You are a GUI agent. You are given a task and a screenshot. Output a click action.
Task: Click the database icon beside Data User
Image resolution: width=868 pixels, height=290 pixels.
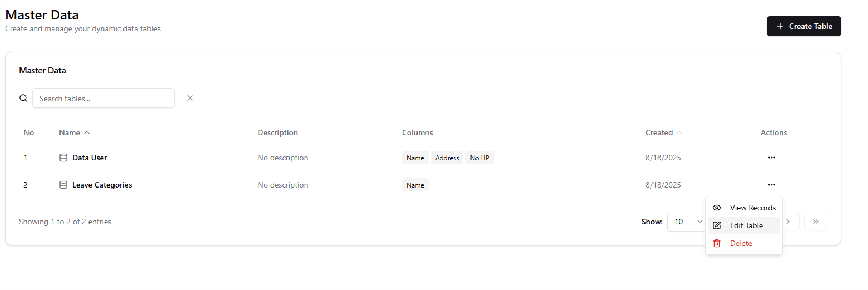(x=63, y=158)
